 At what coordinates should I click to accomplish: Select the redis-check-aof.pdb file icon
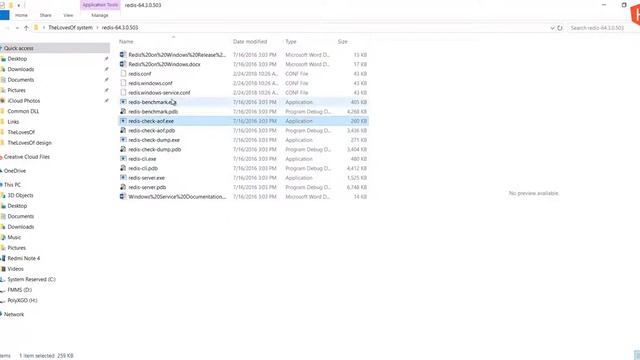click(x=123, y=130)
